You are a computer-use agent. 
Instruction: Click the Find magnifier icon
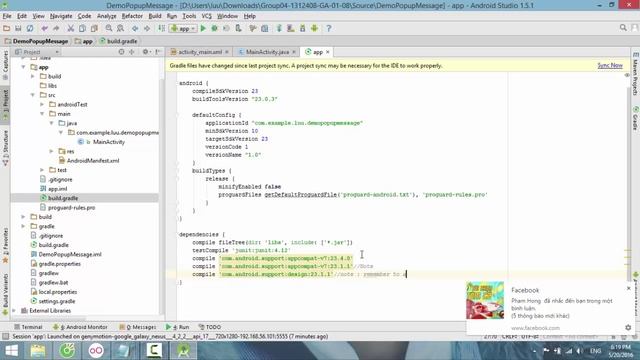click(109, 28)
